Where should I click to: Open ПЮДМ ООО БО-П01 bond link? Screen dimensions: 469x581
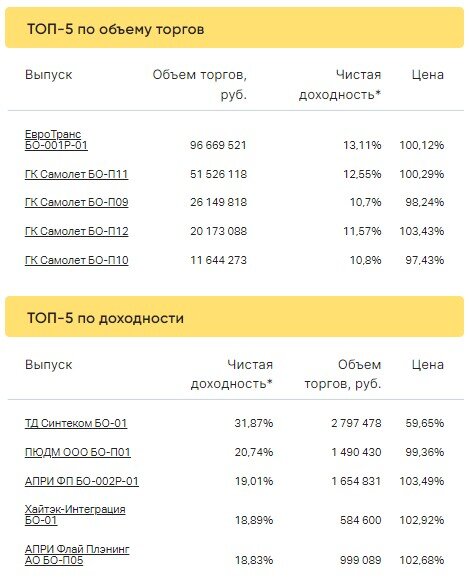click(x=77, y=452)
